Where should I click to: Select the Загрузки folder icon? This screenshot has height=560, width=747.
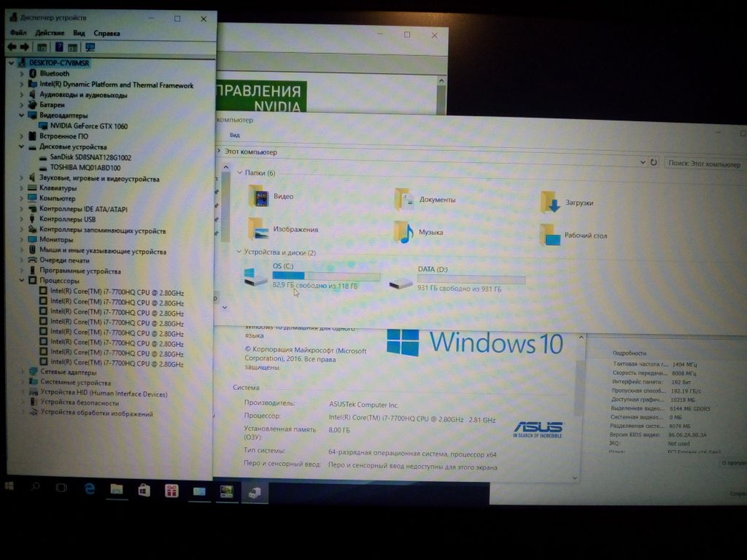pos(550,202)
